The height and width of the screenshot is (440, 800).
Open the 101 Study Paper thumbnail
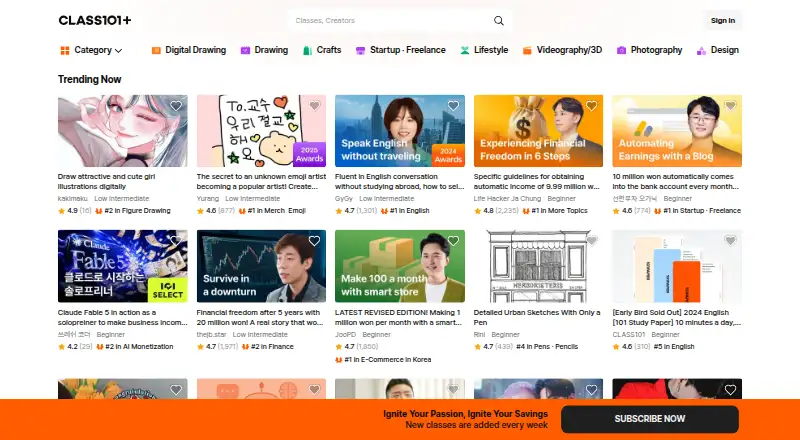point(677,266)
